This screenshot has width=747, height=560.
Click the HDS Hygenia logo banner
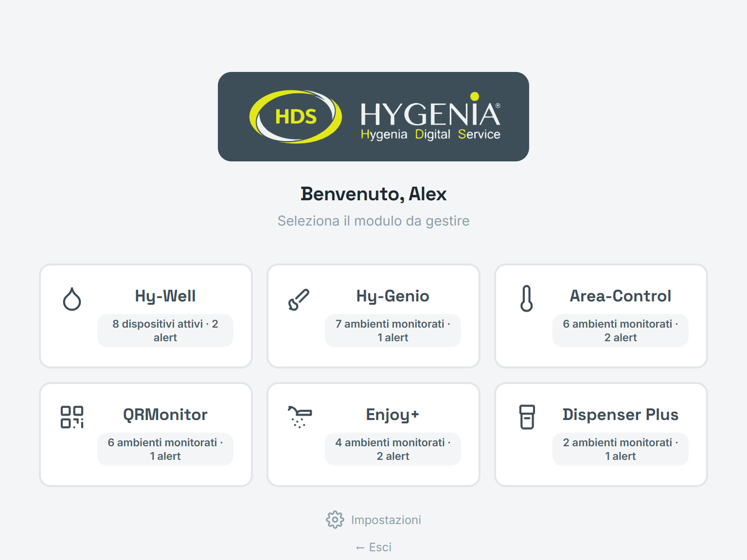point(373,117)
